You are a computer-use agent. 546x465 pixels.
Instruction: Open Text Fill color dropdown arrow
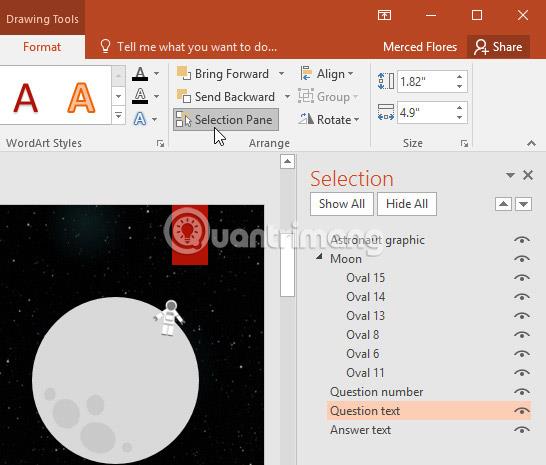click(156, 74)
